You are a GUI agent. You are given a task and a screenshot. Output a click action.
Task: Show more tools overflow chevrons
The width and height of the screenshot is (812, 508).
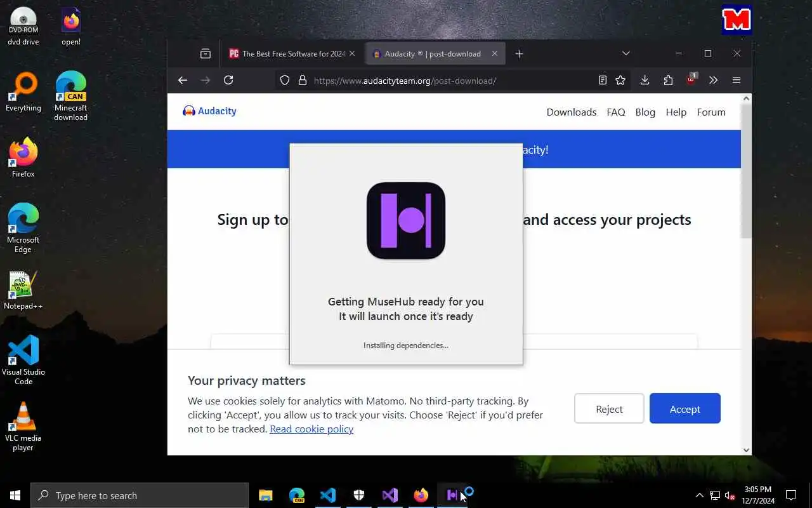(x=714, y=80)
